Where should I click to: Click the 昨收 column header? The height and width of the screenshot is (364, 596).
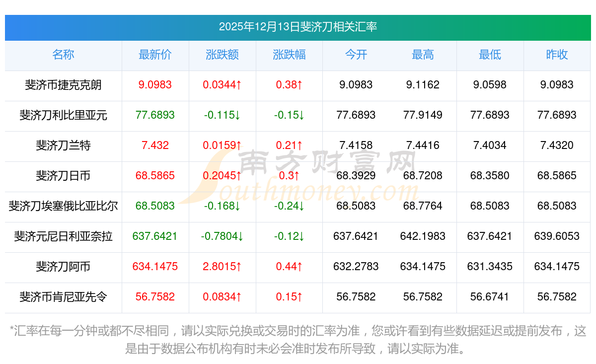(557, 55)
